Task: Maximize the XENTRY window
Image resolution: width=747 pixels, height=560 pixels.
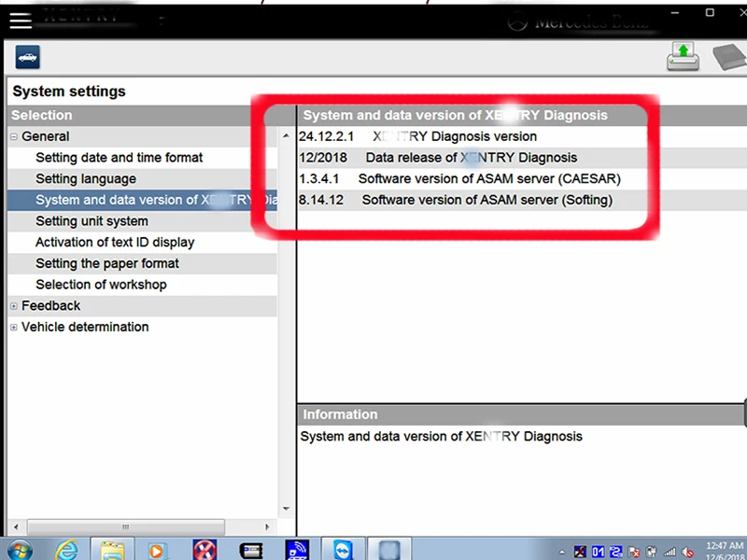Action: tap(710, 13)
